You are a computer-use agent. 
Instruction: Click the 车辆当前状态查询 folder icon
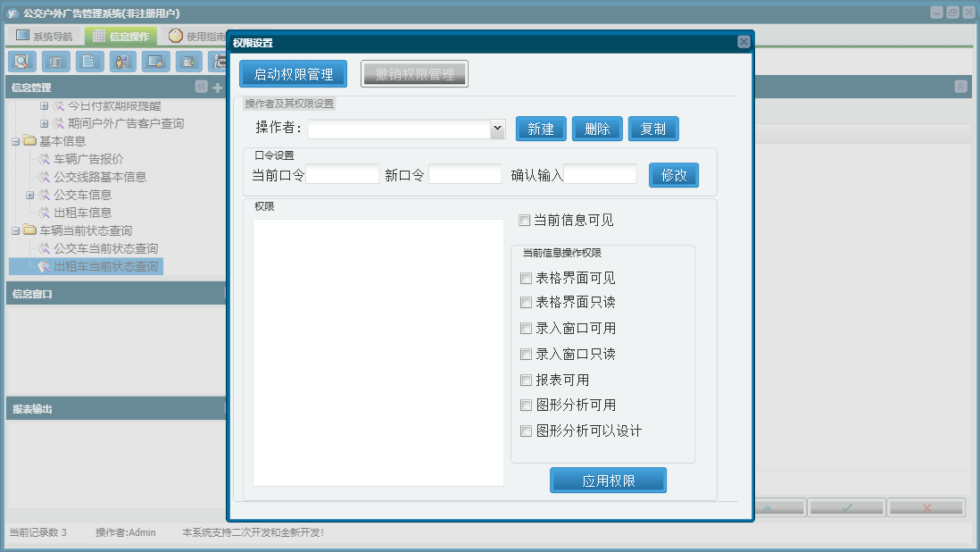29,230
